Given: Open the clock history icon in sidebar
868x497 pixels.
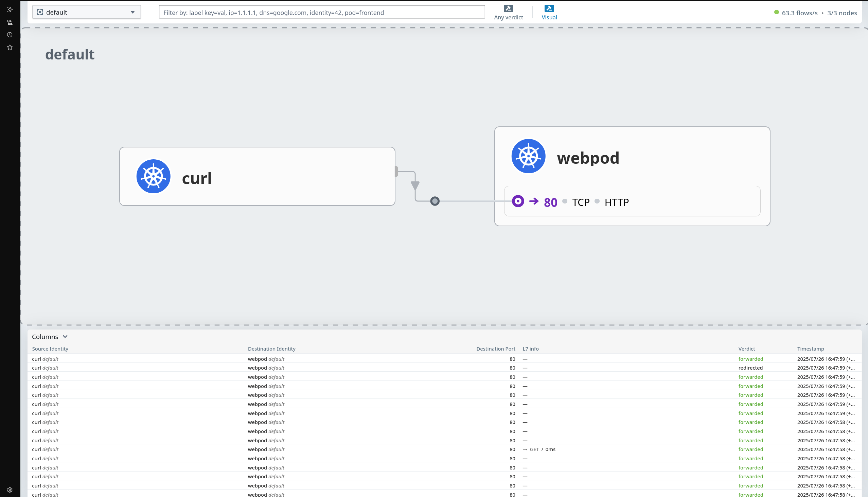Looking at the screenshot, I should pyautogui.click(x=10, y=35).
